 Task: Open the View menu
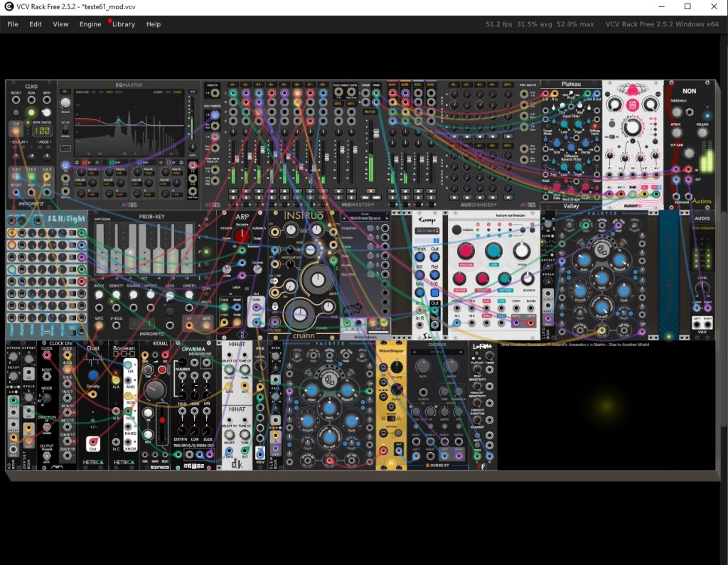pos(60,24)
